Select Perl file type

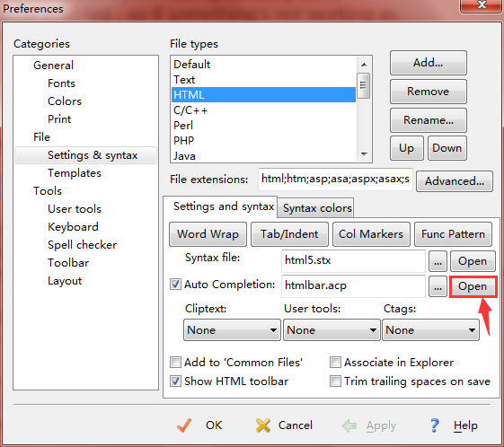point(263,126)
